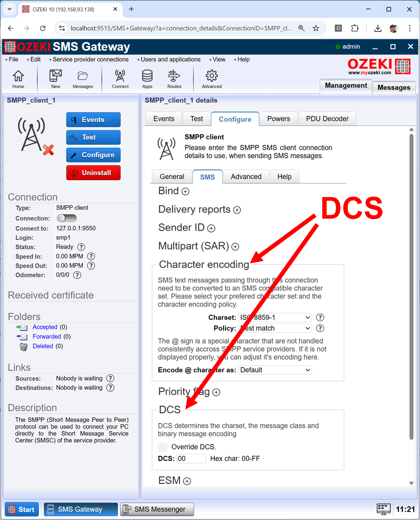The width and height of the screenshot is (420, 520).
Task: Open the browser downloads icon
Action: pos(378,28)
